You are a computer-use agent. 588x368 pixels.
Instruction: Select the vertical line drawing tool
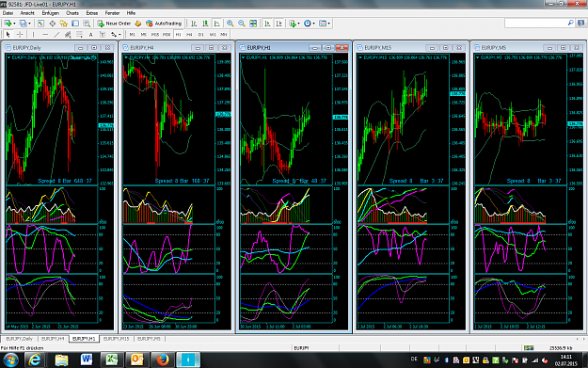pyautogui.click(x=33, y=35)
